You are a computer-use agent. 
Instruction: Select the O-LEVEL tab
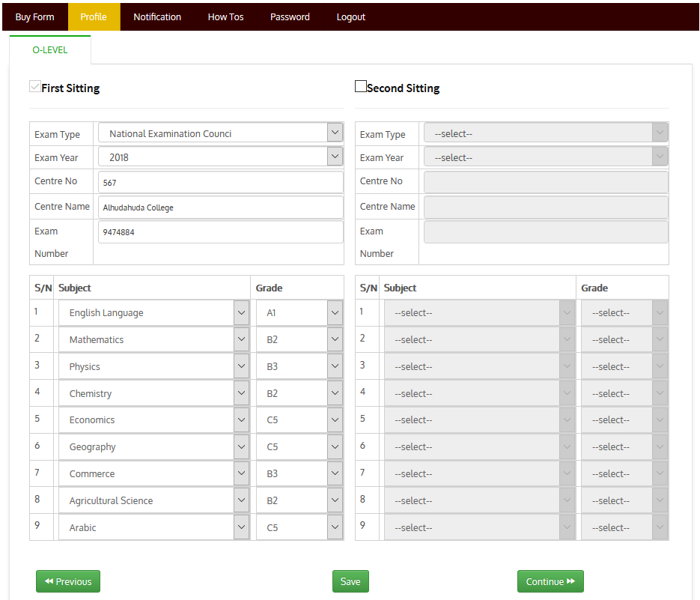coord(50,50)
